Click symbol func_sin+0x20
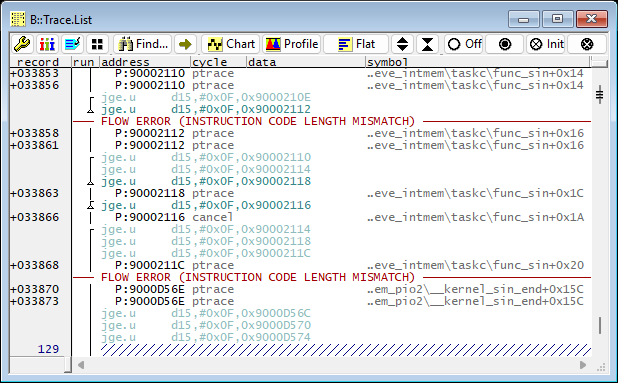The width and height of the screenshot is (619, 383). pos(475,265)
